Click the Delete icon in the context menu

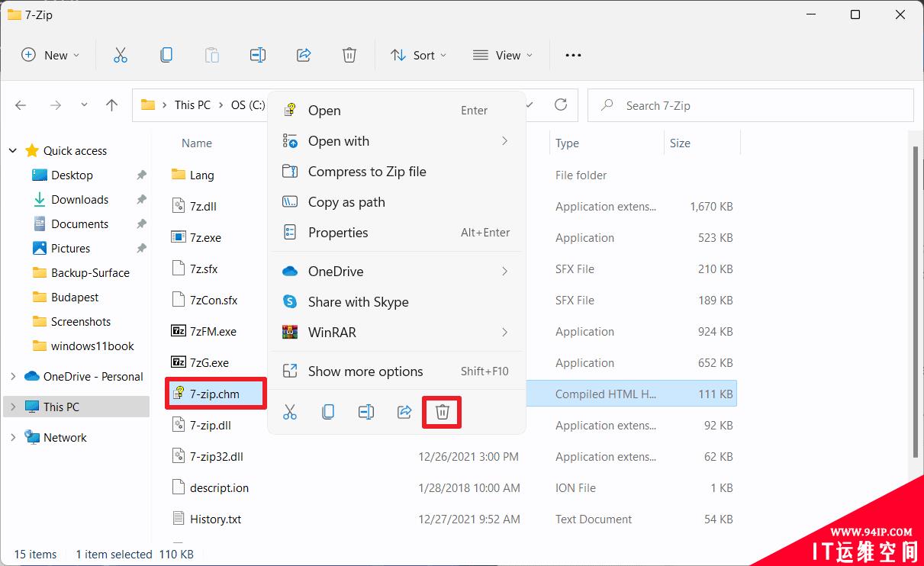pos(443,413)
